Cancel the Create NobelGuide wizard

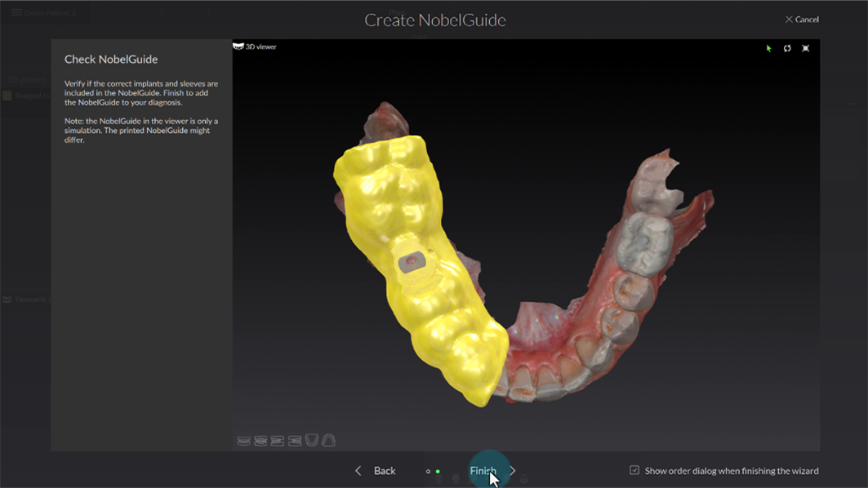pyautogui.click(x=802, y=20)
